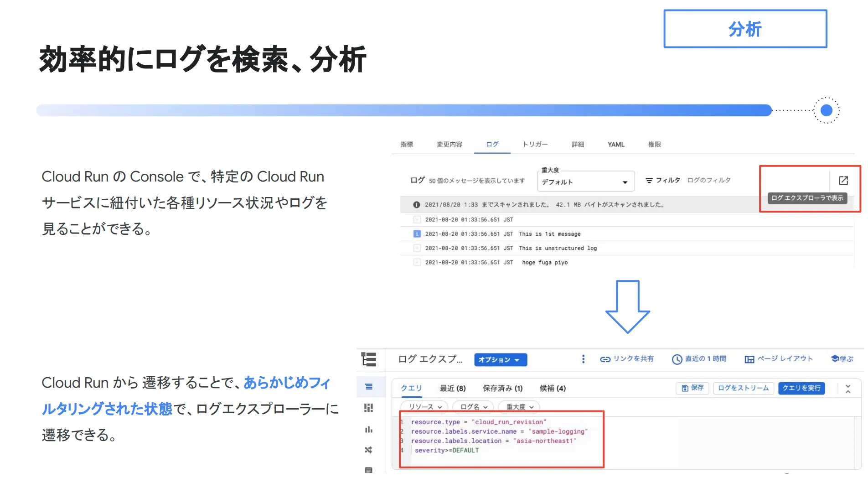
Task: Click the blue progress indicator dot
Action: click(x=827, y=110)
